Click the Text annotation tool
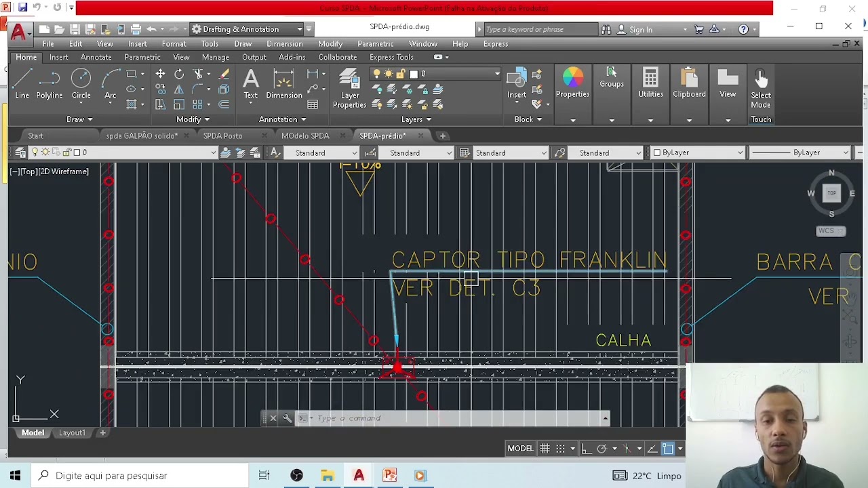Image resolution: width=868 pixels, height=488 pixels. pyautogui.click(x=251, y=85)
